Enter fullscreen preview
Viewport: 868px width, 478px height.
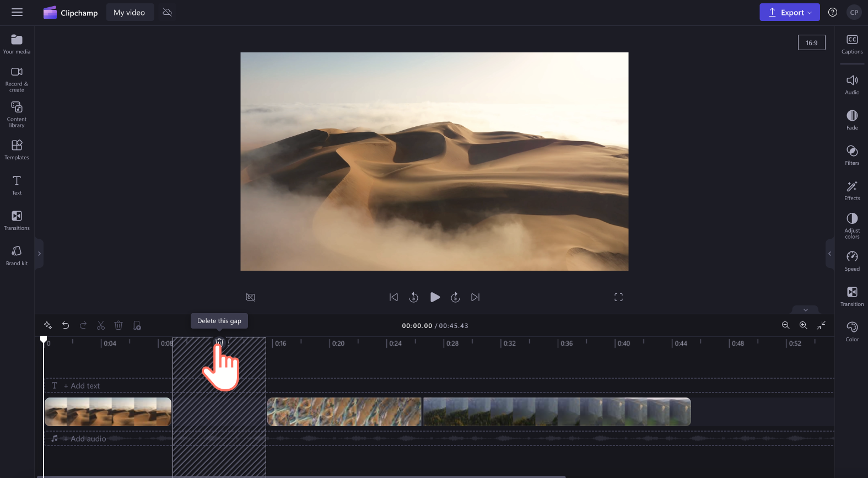pos(618,297)
